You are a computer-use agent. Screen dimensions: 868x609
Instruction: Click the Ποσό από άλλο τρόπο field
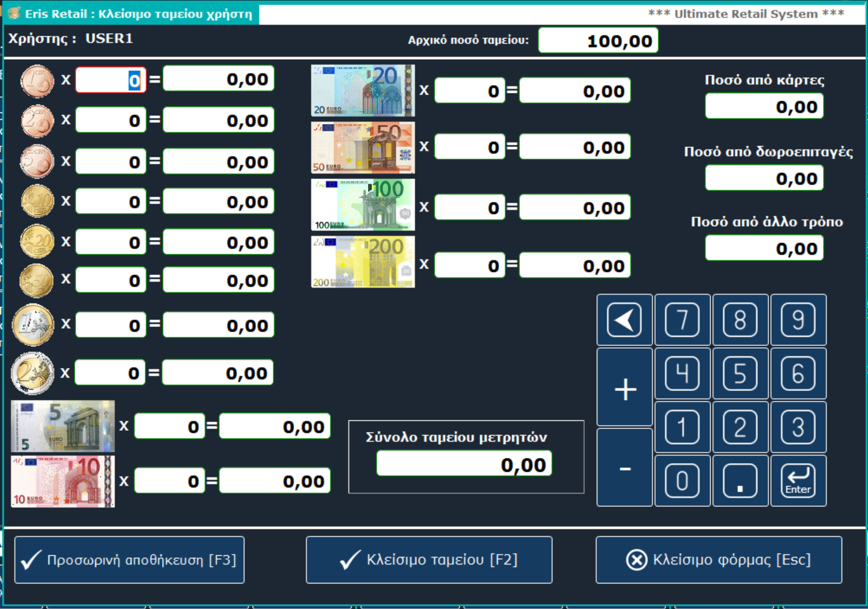click(x=764, y=249)
